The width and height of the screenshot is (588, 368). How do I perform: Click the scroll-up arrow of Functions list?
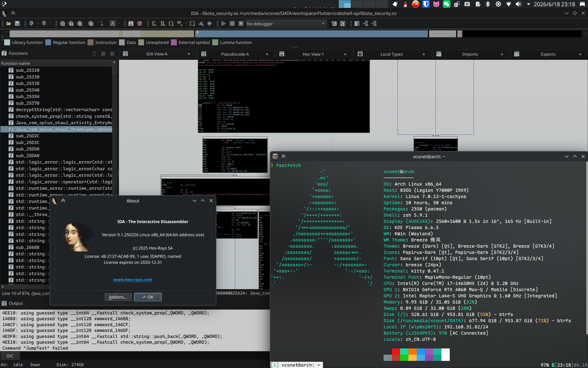click(x=114, y=62)
